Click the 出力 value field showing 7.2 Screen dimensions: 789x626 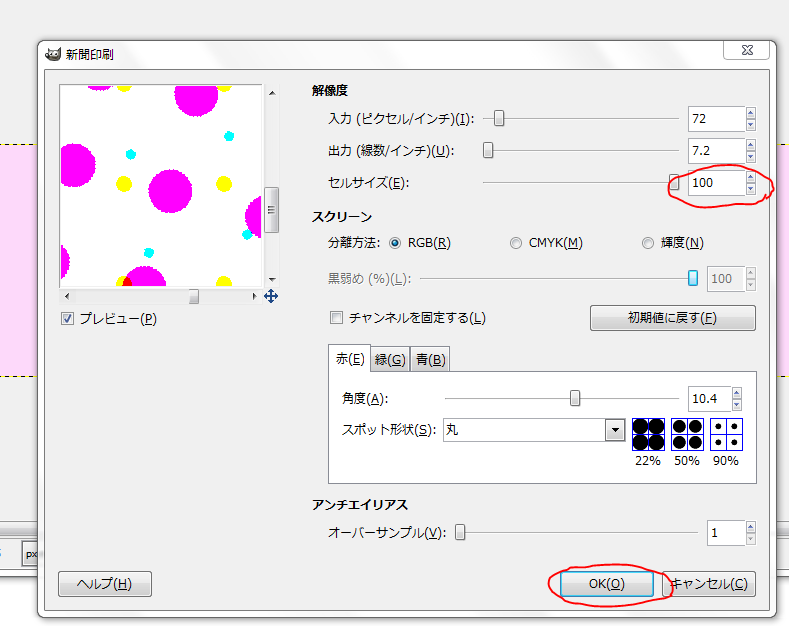(717, 150)
